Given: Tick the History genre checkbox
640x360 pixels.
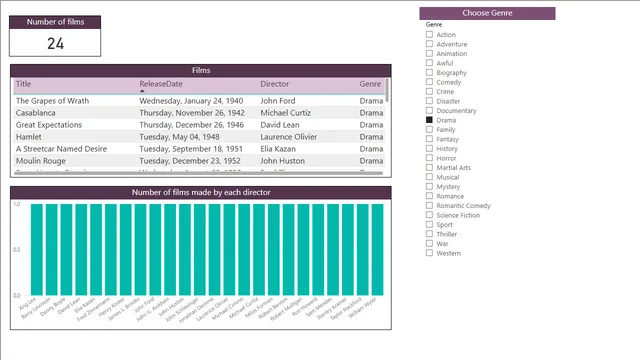Looking at the screenshot, I should 429,149.
